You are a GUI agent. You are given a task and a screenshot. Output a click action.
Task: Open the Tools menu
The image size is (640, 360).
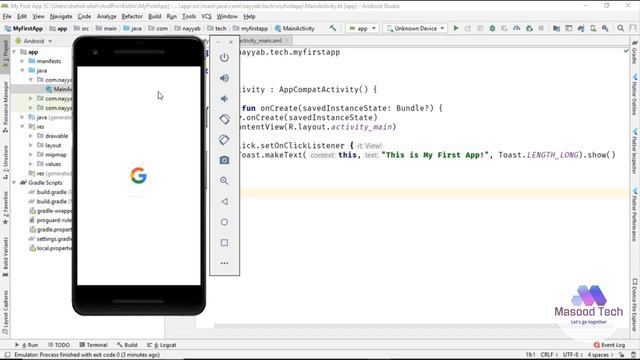tap(189, 16)
